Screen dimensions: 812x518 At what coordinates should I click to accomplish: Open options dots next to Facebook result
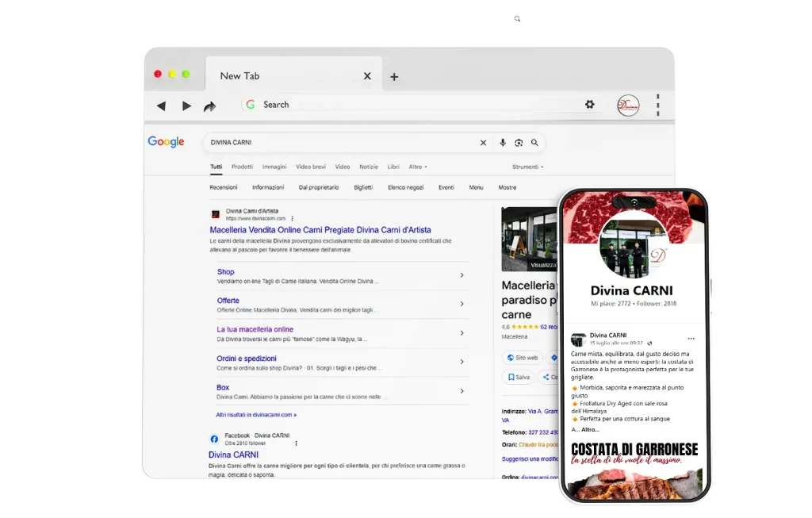click(297, 443)
